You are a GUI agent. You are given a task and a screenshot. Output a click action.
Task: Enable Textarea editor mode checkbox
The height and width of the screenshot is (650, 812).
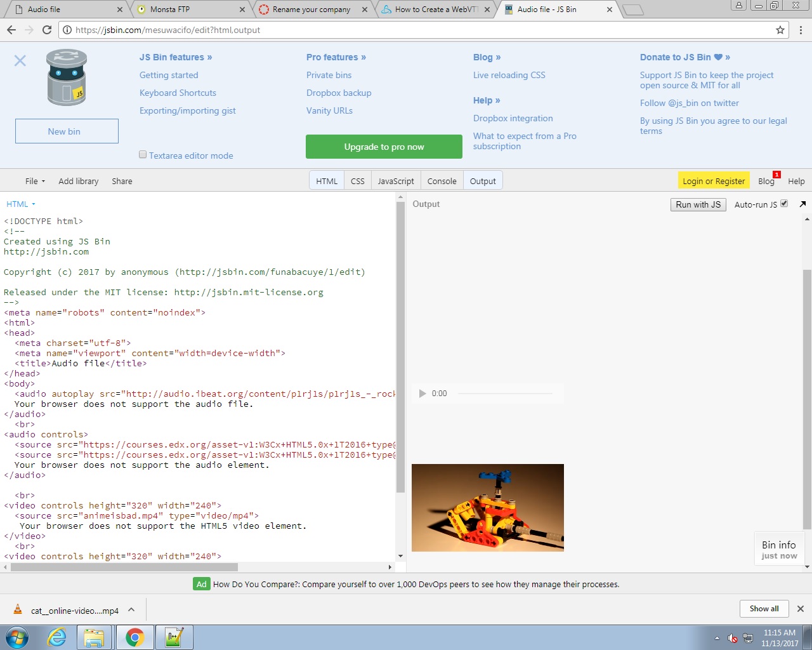[x=143, y=155]
